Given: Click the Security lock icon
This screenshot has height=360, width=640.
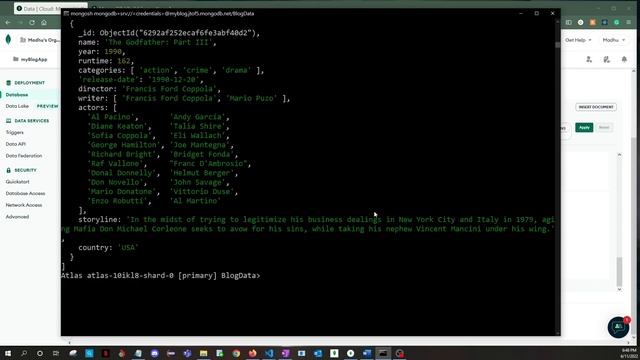Looking at the screenshot, I should (x=9, y=170).
